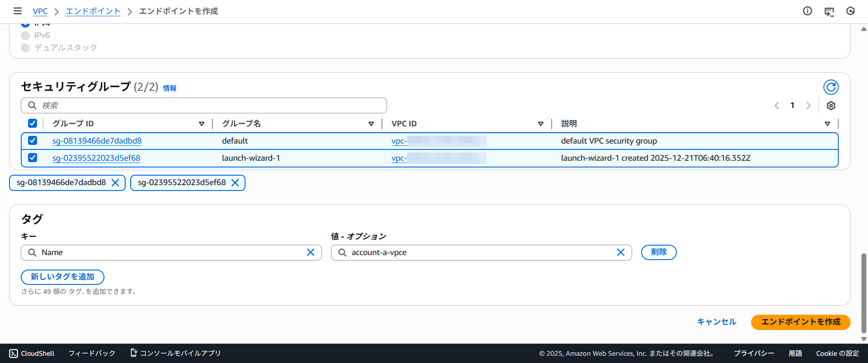Refresh the security groups list

tap(830, 87)
